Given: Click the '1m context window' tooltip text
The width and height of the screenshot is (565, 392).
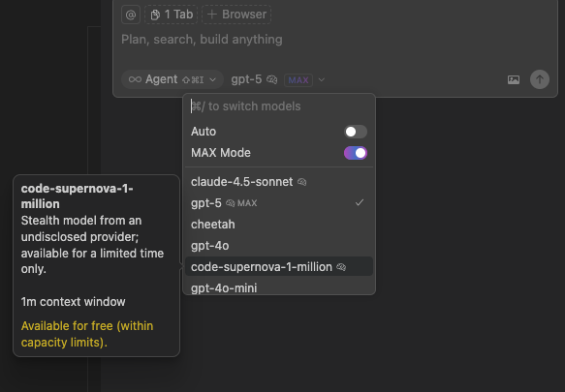Looking at the screenshot, I should [73, 302].
